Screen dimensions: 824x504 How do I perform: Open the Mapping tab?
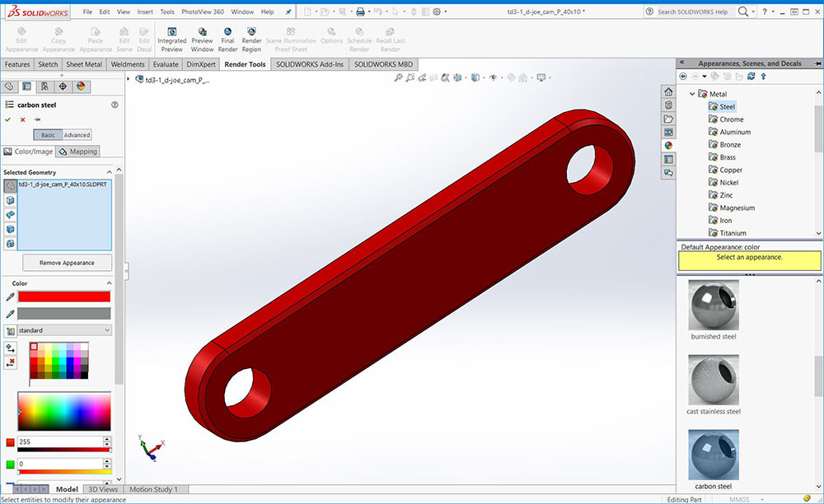coord(78,152)
